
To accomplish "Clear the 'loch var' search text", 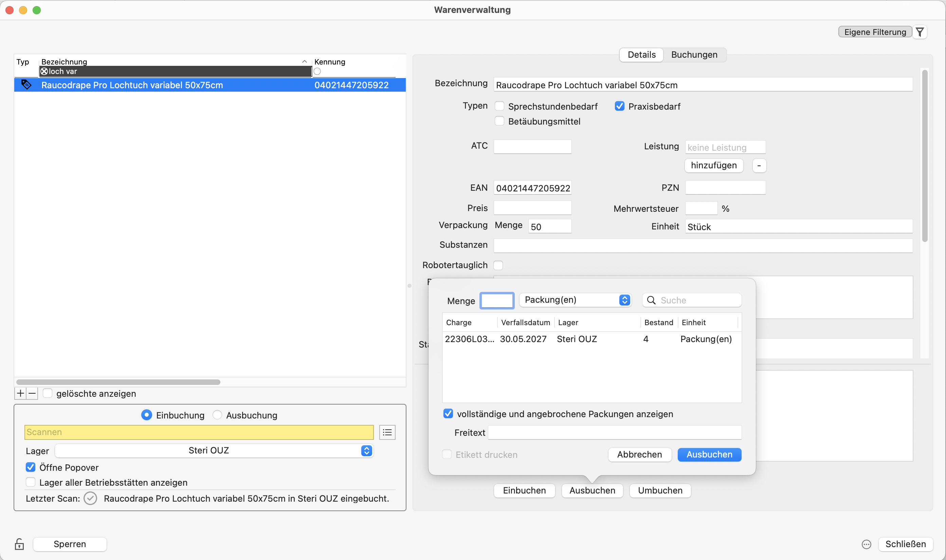I will tap(44, 71).
